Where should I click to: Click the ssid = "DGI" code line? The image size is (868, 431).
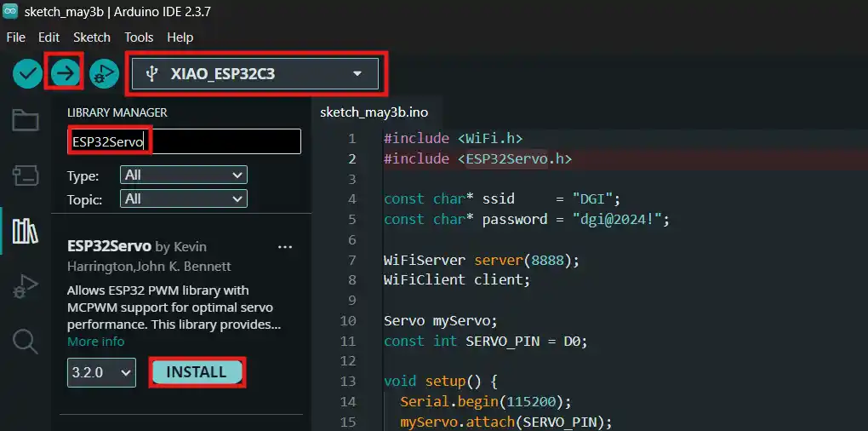[x=503, y=198]
